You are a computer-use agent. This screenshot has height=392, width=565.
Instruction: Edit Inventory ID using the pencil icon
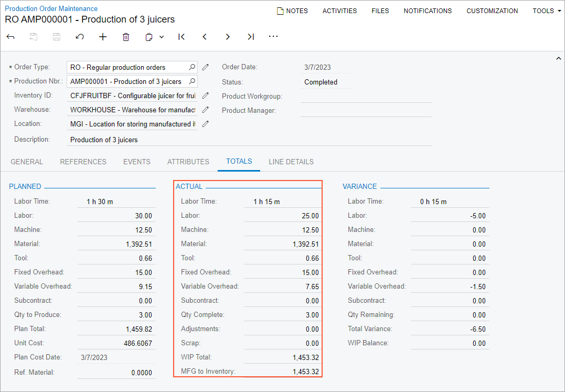coord(206,96)
